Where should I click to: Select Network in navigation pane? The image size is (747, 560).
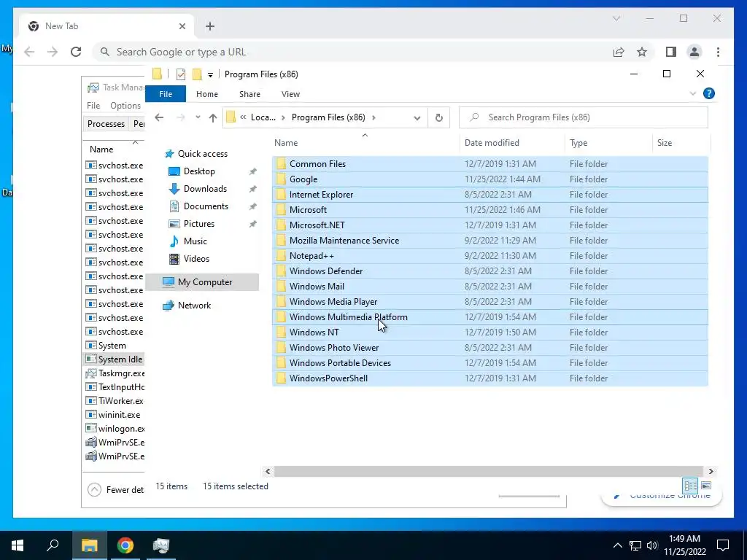tap(194, 306)
